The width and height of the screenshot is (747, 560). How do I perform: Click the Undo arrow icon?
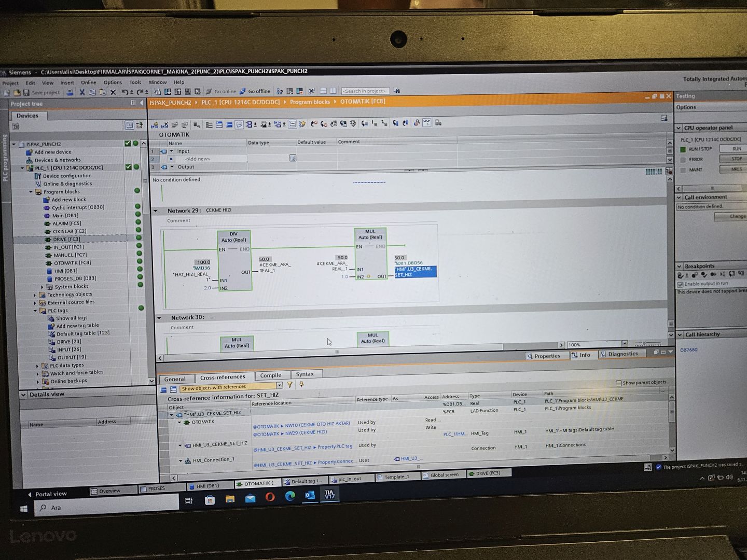[125, 92]
